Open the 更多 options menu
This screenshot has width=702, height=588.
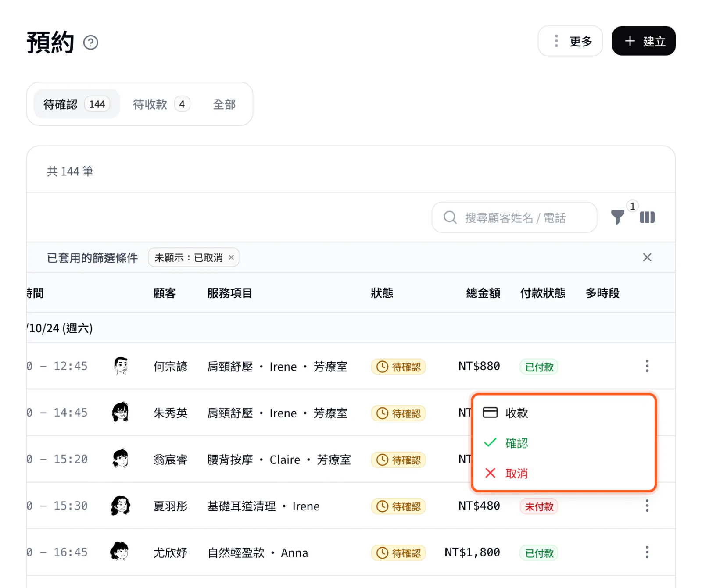tap(570, 41)
